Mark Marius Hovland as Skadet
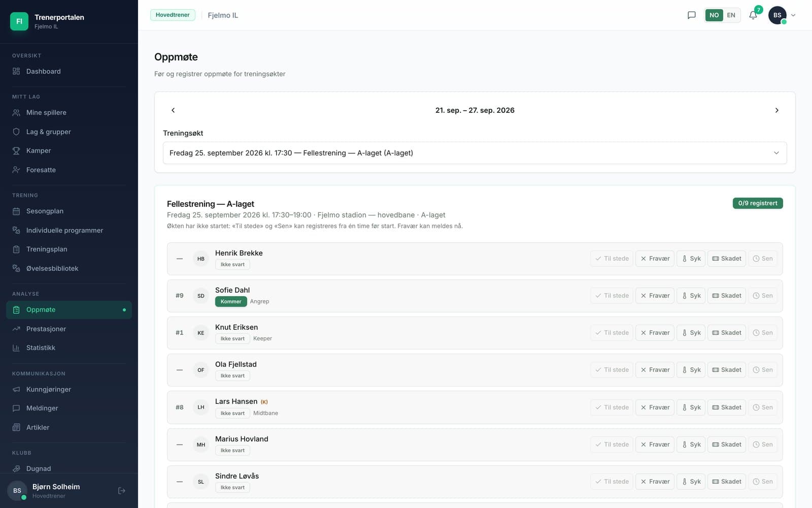Screen dimensions: 812x508 pyautogui.click(x=727, y=444)
